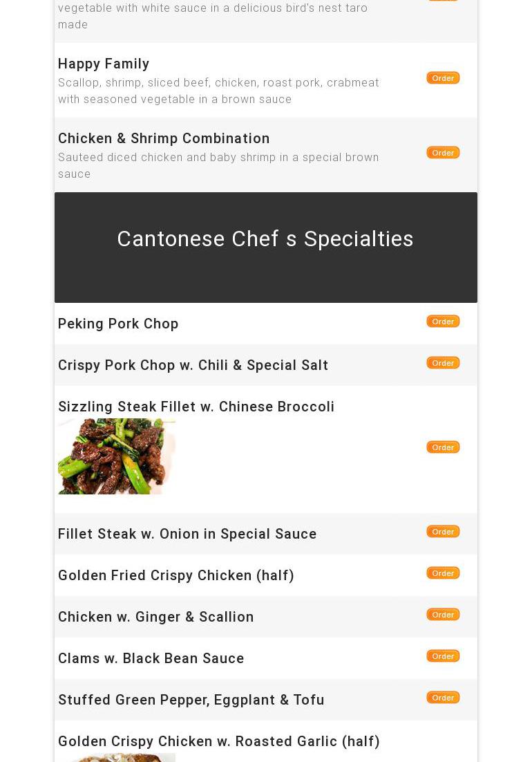
Task: Order Fillet Steak w. Onion
Action: (443, 532)
